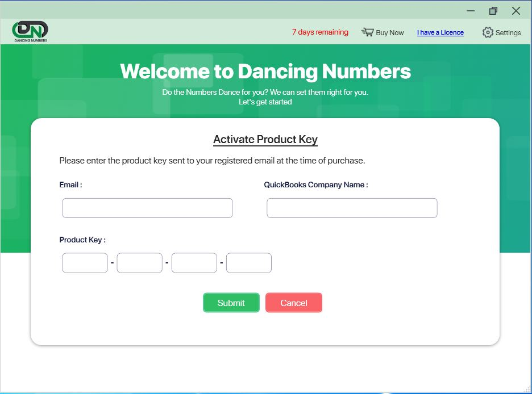Select the first Product Key segment
This screenshot has height=394, width=532.
[84, 262]
